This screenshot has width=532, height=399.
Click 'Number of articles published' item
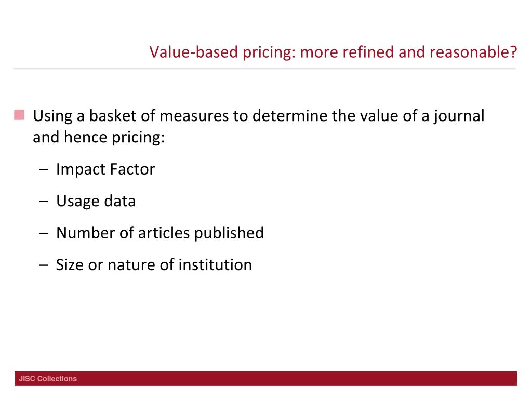click(160, 233)
